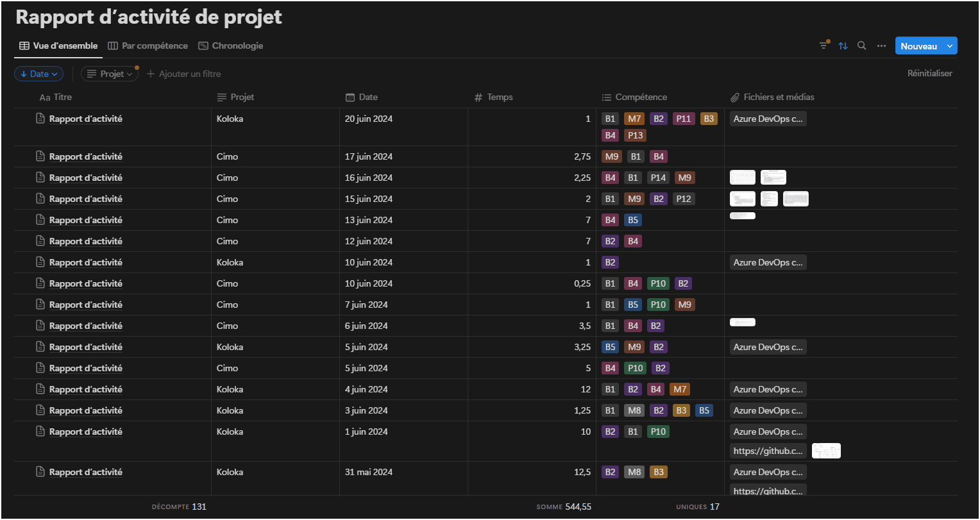The height and width of the screenshot is (520, 980).
Task: Click the page title Rapport d'activité de projet
Action: [149, 17]
